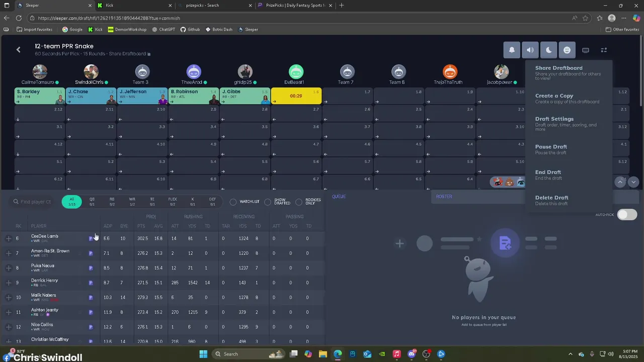644x362 pixels.
Task: Select the All positions filter tab
Action: click(72, 202)
